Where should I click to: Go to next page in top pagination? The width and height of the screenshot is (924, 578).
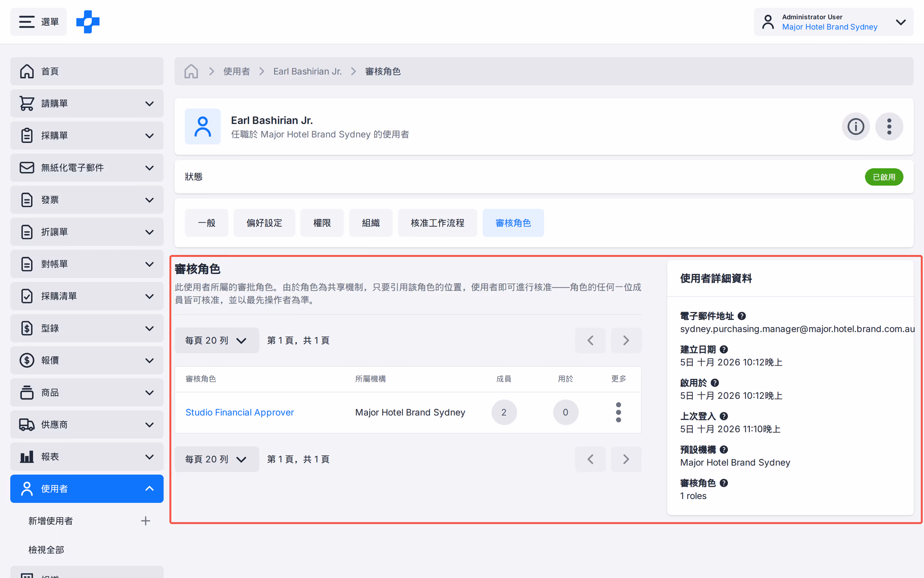626,340
